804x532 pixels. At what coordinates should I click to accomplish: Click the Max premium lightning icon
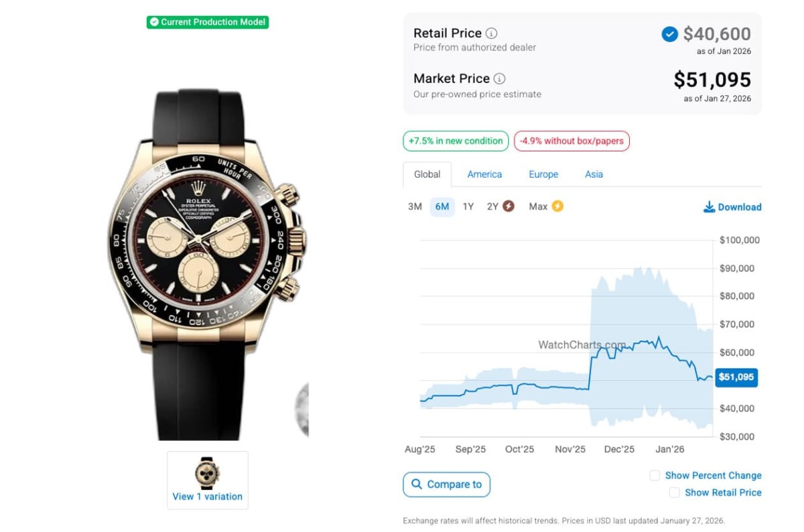pos(557,206)
